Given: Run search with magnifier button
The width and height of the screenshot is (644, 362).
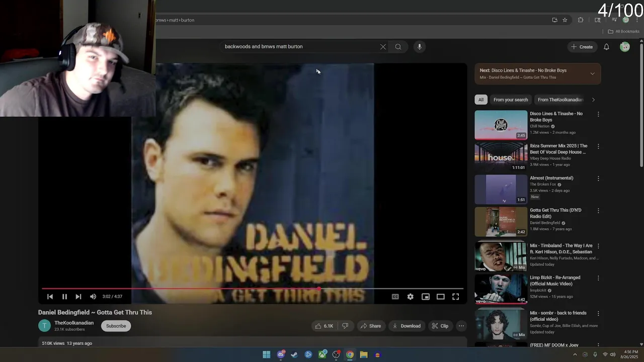Looking at the screenshot, I should tap(398, 47).
